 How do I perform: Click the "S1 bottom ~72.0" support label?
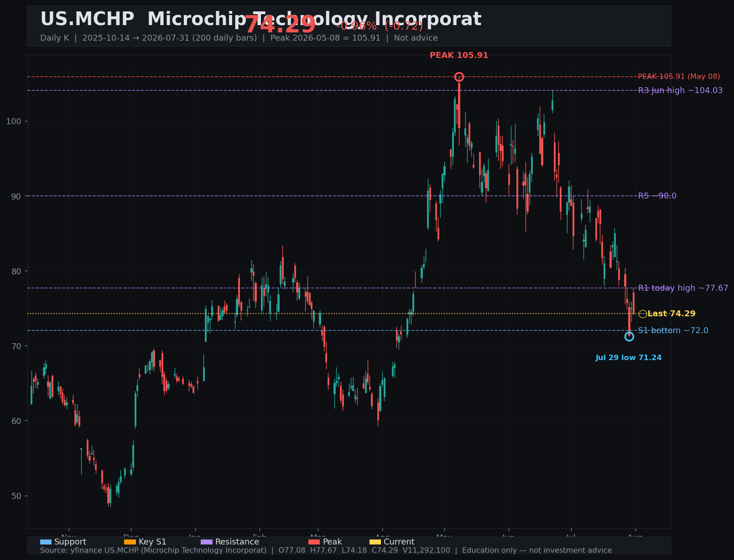point(673,330)
